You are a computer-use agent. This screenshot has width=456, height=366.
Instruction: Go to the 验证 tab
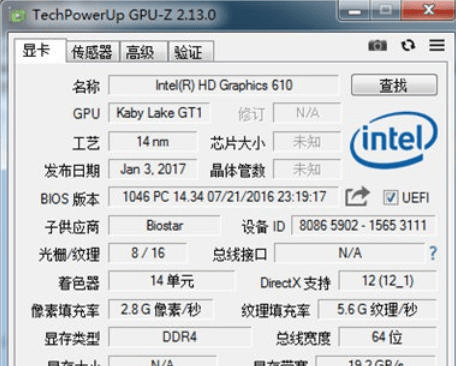(x=191, y=52)
